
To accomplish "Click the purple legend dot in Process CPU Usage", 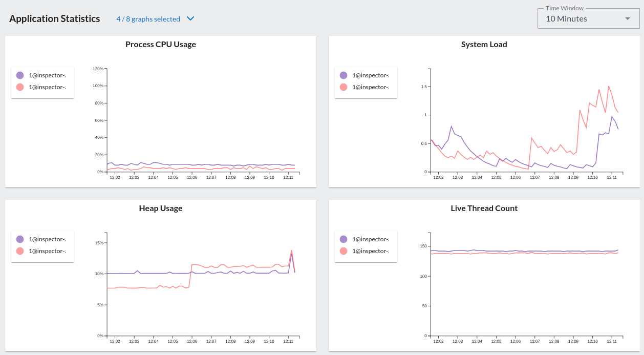I will pos(20,75).
